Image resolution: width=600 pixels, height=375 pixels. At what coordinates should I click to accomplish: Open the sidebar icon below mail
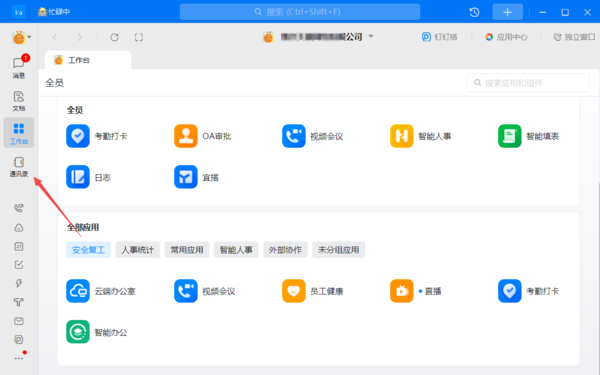click(x=19, y=339)
